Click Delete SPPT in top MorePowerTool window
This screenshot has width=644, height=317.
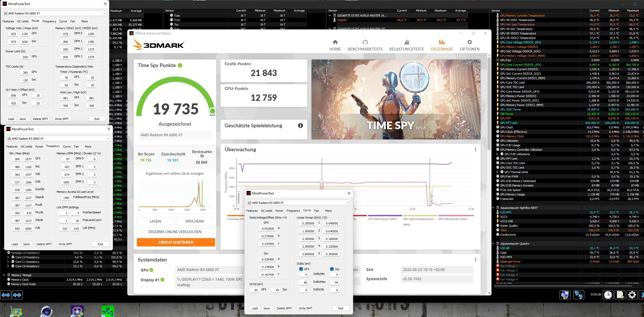point(41,119)
